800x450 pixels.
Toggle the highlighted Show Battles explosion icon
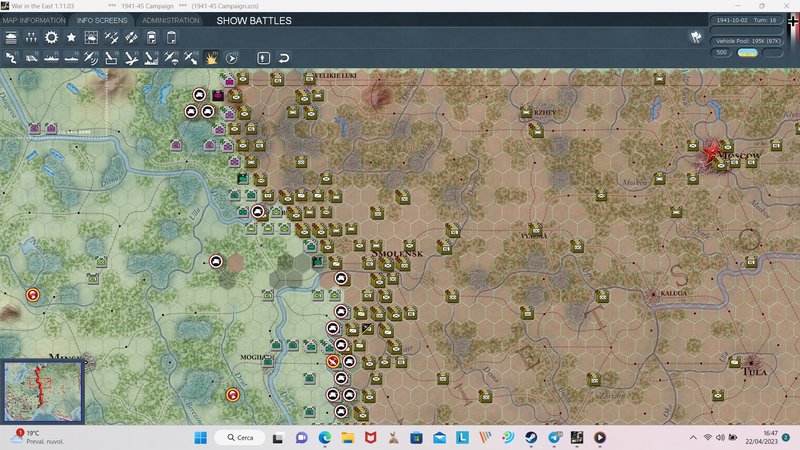pos(211,58)
